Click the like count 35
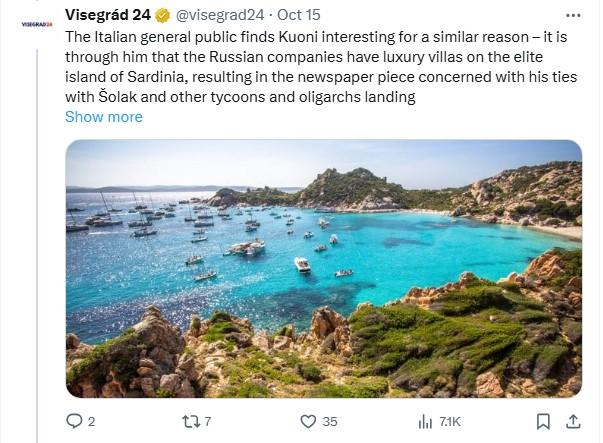This screenshot has width=603, height=443. 330,421
